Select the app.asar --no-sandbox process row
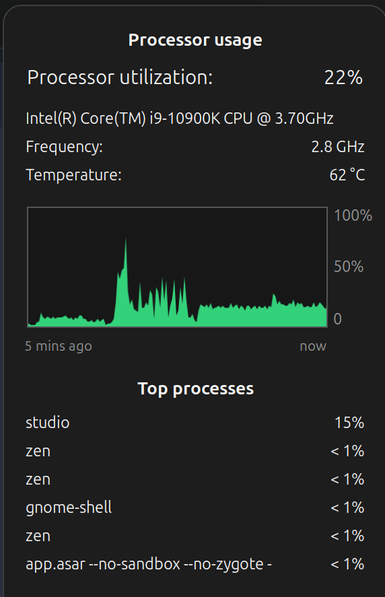Image resolution: width=385 pixels, height=597 pixels. (x=195, y=564)
